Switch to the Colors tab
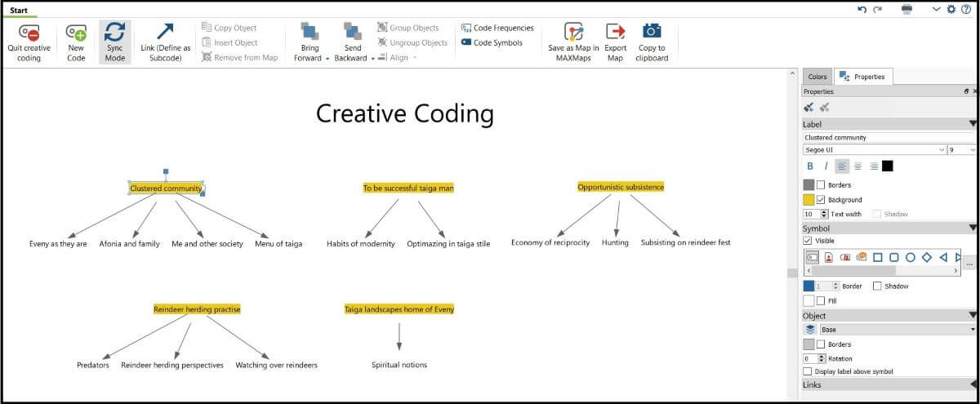Screen dimensions: 980x404 [817, 77]
